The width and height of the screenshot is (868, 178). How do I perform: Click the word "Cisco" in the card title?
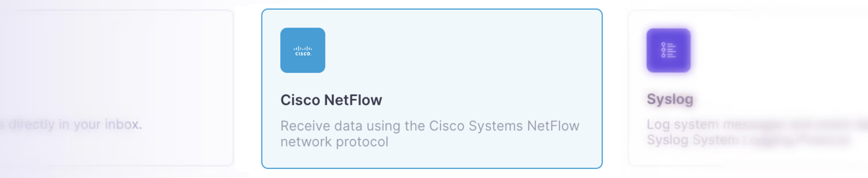tap(301, 100)
